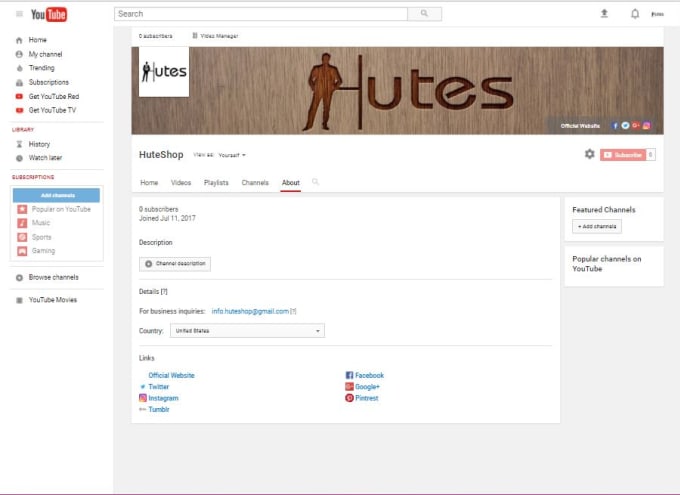The width and height of the screenshot is (680, 495).
Task: Open the hamburger guide menu icon
Action: (x=19, y=14)
